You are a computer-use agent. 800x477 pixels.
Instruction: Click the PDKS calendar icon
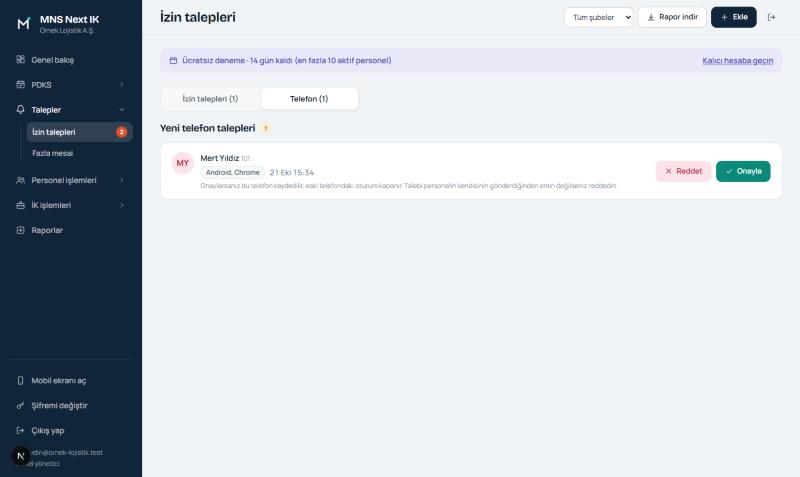click(x=20, y=85)
